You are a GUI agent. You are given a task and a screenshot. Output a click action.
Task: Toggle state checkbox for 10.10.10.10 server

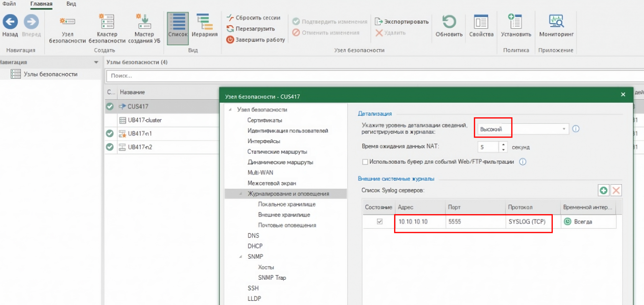(379, 221)
